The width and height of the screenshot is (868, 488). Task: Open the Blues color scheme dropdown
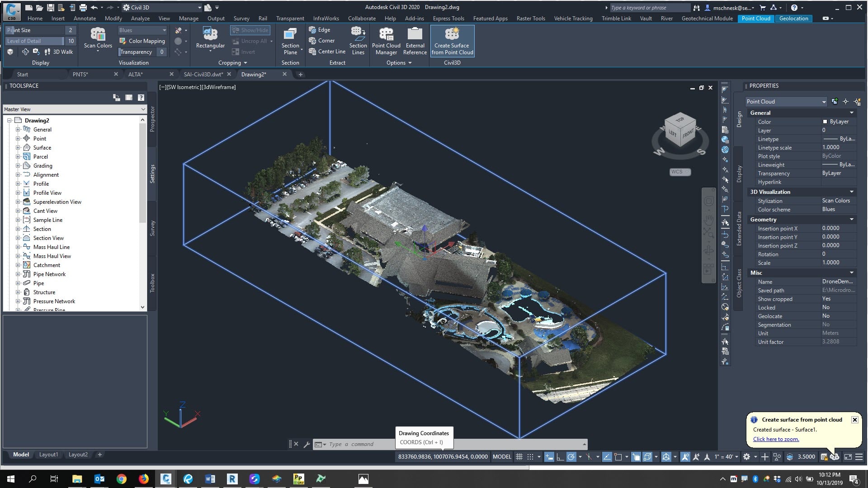click(x=142, y=30)
